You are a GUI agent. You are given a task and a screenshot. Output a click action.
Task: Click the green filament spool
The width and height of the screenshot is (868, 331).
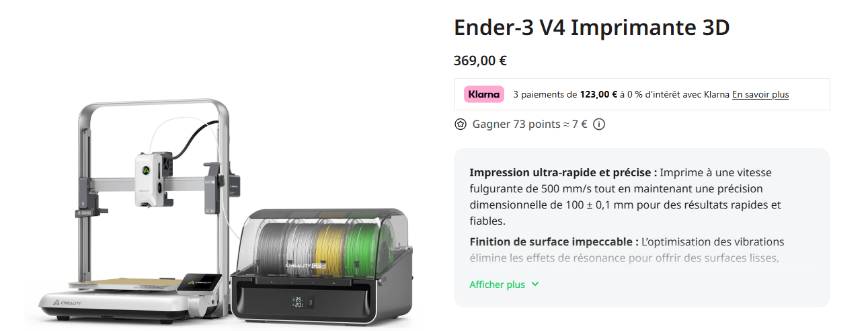pyautogui.click(x=363, y=242)
